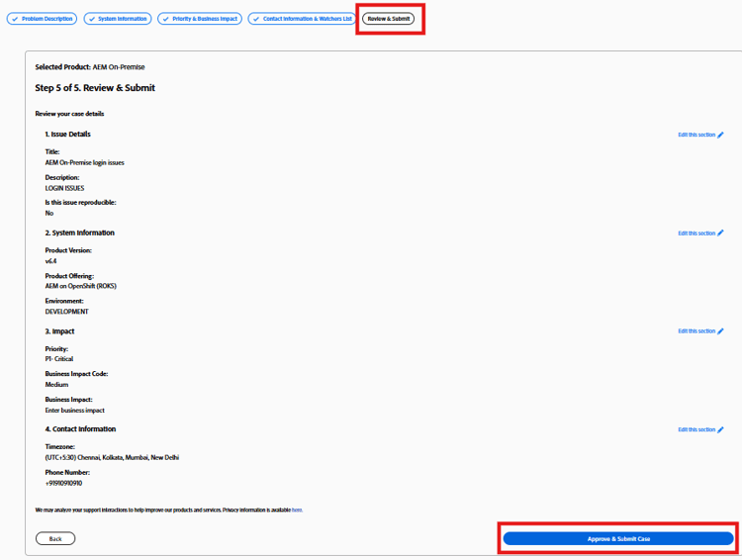742x560 pixels.
Task: Click pencil icon beside Impact section
Action: click(720, 331)
